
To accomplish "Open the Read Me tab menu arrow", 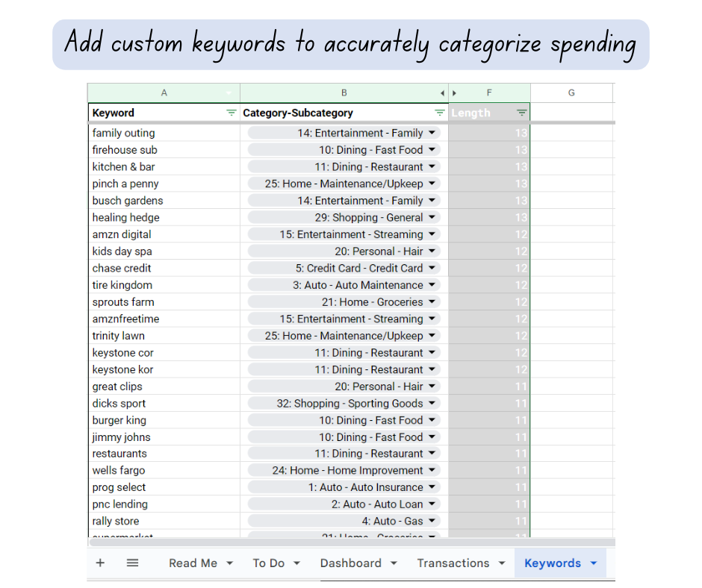I will coord(230,563).
